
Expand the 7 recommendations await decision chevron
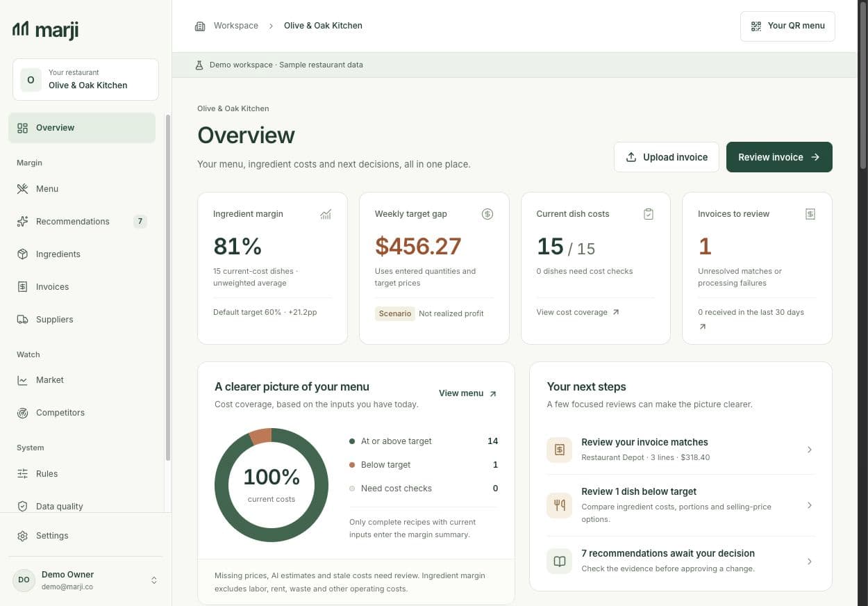tap(810, 561)
